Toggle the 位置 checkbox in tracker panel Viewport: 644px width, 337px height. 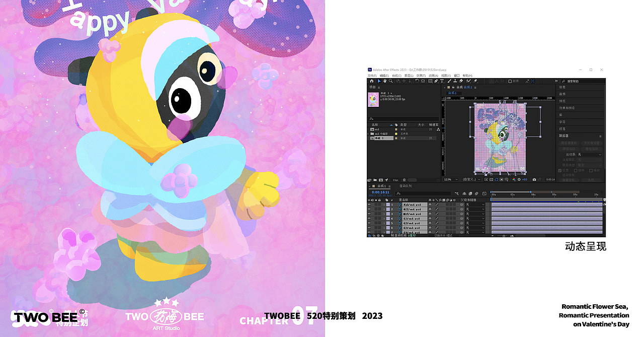[x=560, y=170]
